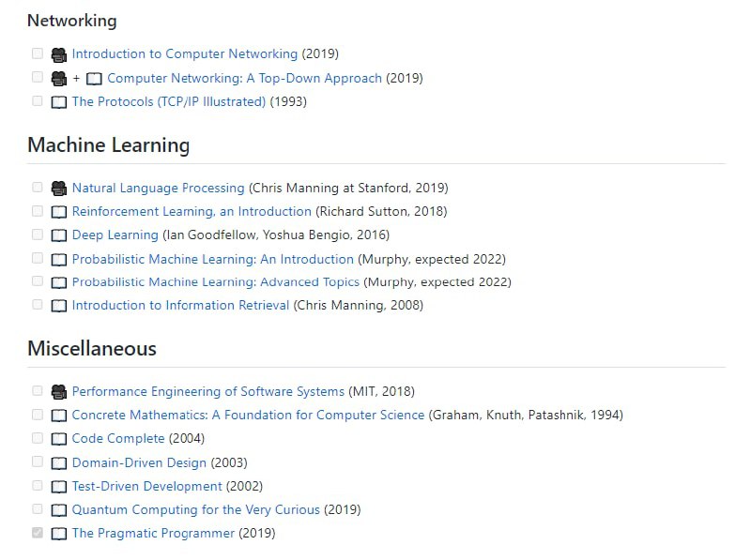The height and width of the screenshot is (560, 751).
Task: Click the book icon next to Code Complete
Action: pos(58,438)
